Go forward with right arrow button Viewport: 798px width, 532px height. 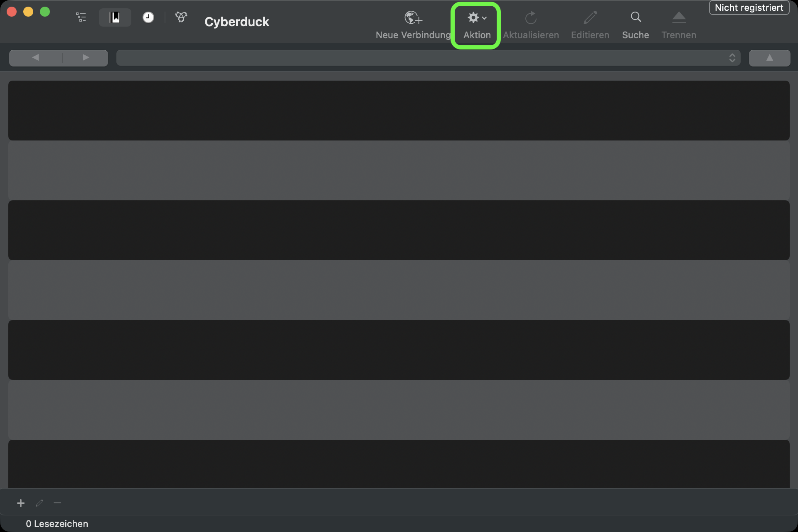click(x=86, y=58)
